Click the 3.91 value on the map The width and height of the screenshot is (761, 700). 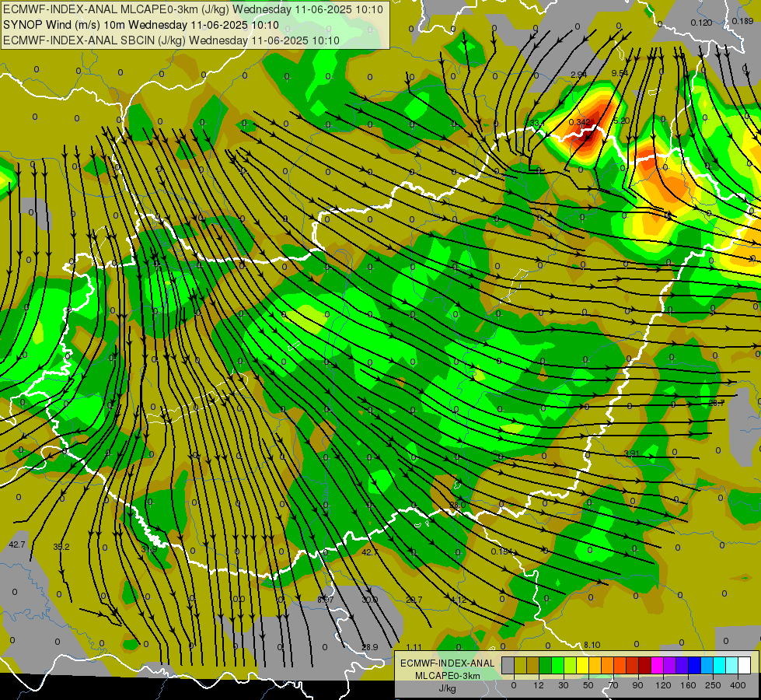coord(631,453)
